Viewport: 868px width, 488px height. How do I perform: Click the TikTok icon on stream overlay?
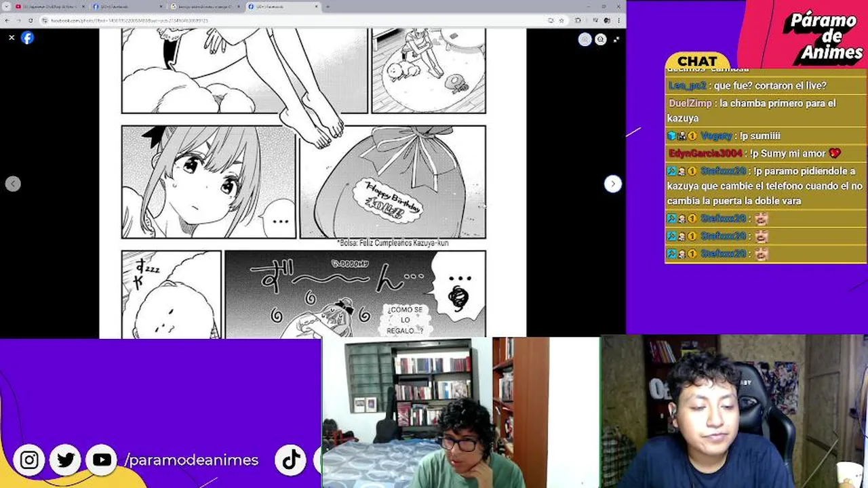point(291,460)
